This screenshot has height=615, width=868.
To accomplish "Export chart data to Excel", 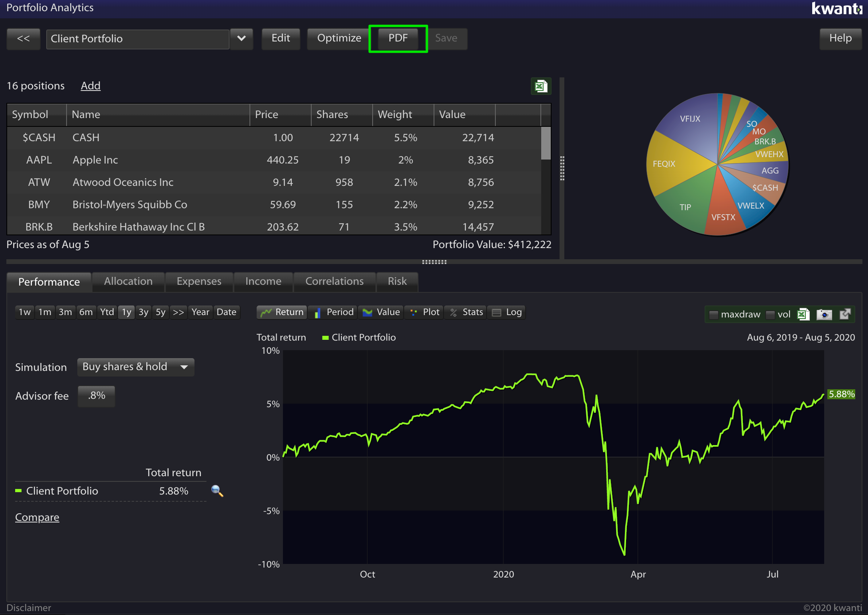I will pyautogui.click(x=803, y=314).
